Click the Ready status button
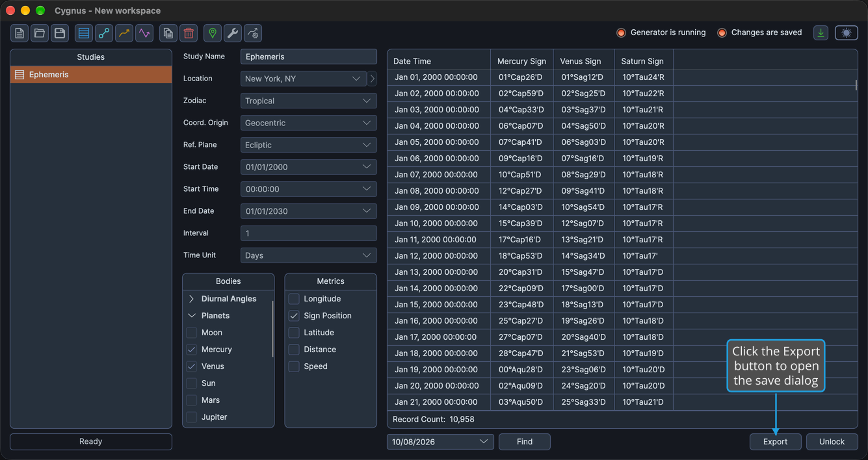Viewport: 868px width, 460px height. point(91,441)
